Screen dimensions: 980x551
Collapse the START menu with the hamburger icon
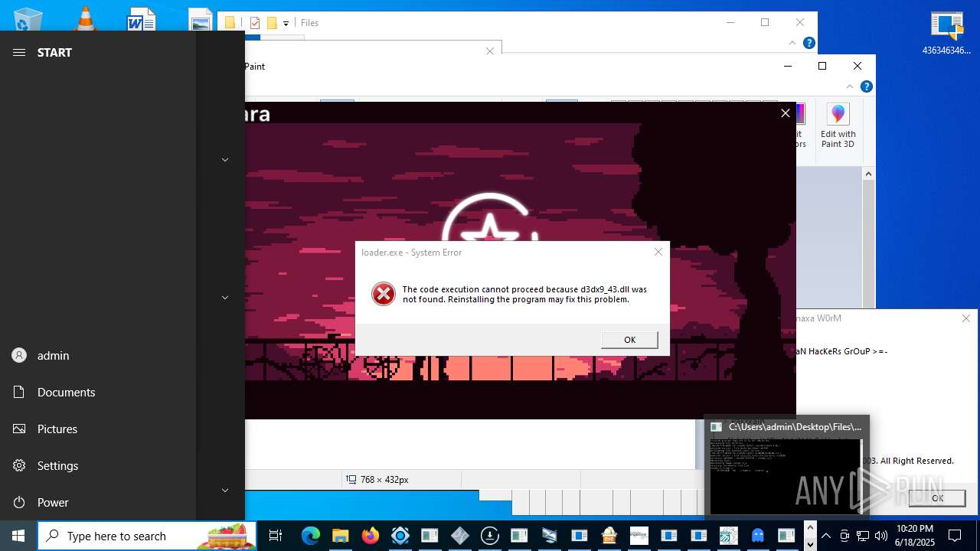tap(19, 52)
